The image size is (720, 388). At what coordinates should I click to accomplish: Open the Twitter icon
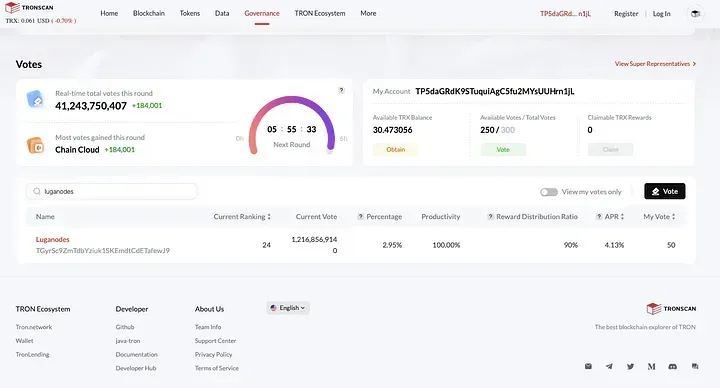pos(630,366)
